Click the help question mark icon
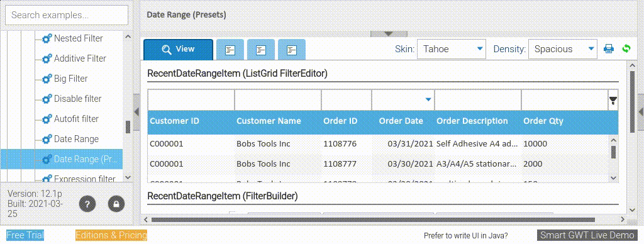 tap(87, 204)
